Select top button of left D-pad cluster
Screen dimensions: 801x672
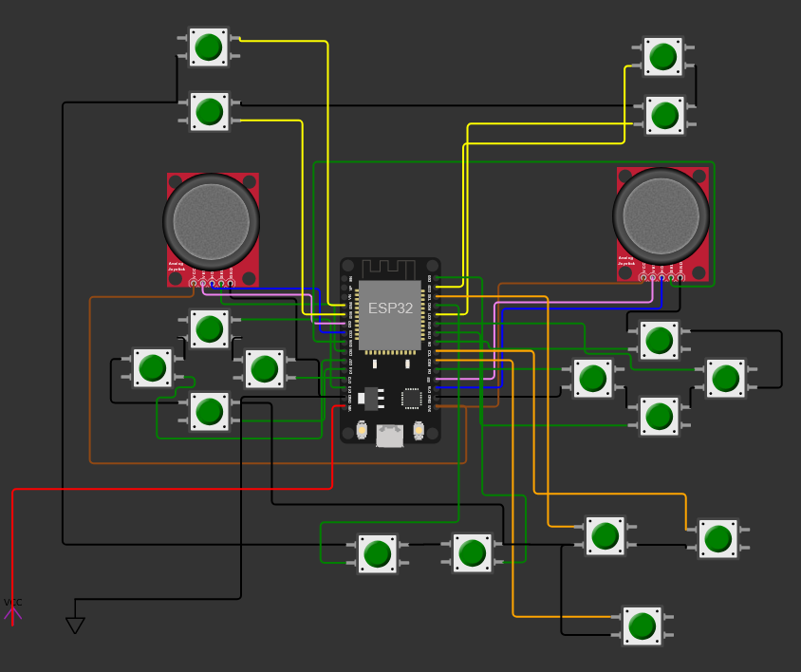[x=209, y=328]
